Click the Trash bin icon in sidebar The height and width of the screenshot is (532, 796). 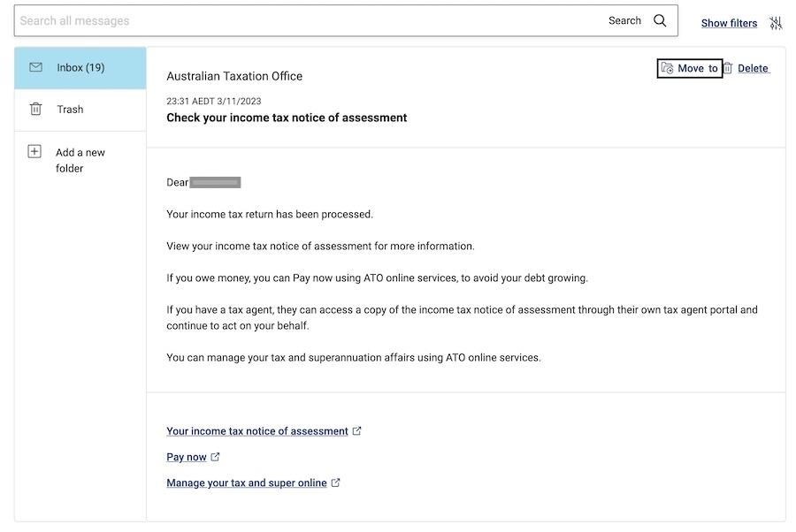(35, 109)
